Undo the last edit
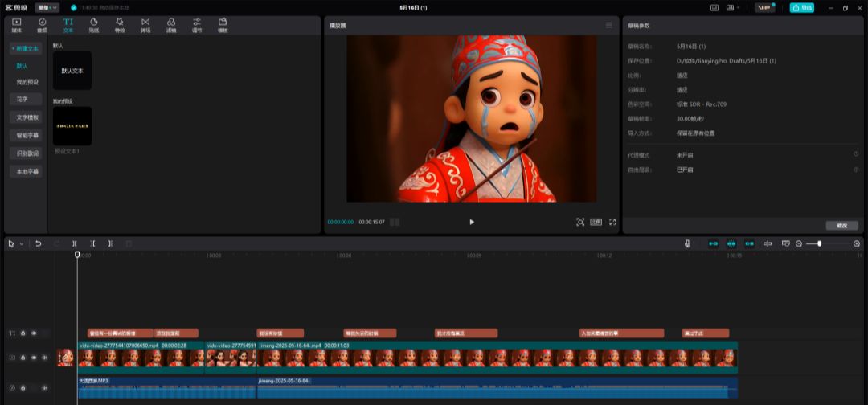Viewport: 868px width, 405px height. pyautogui.click(x=39, y=243)
